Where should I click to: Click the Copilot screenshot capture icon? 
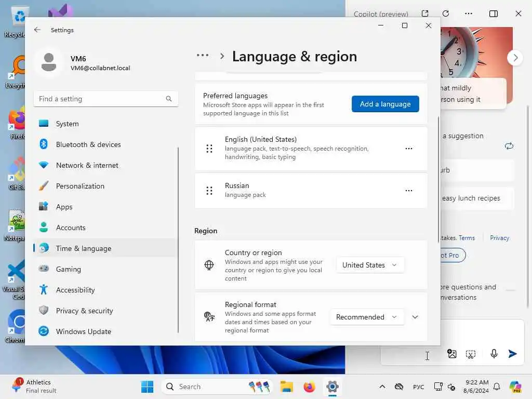tap(471, 354)
